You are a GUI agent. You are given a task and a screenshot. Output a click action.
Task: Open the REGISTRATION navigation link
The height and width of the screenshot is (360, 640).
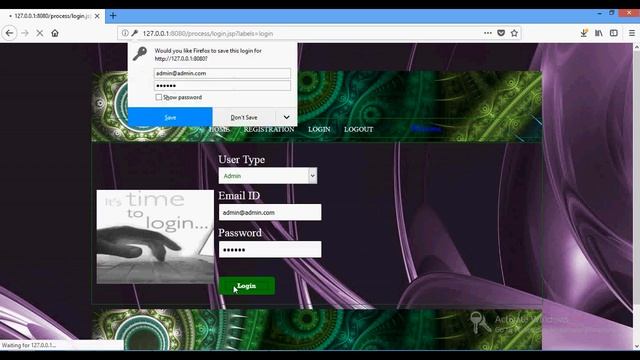click(269, 129)
